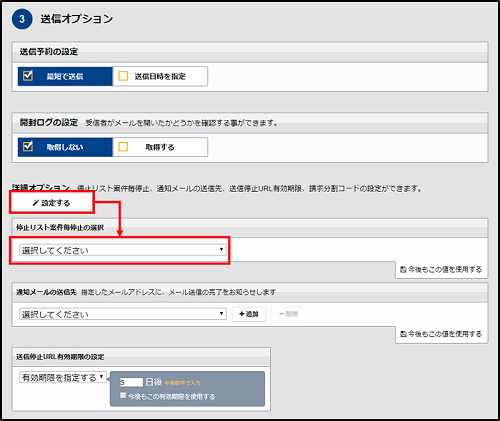The height and width of the screenshot is (421, 500).
Task: Click the 設定する button under 詳細オプション
Action: [52, 203]
